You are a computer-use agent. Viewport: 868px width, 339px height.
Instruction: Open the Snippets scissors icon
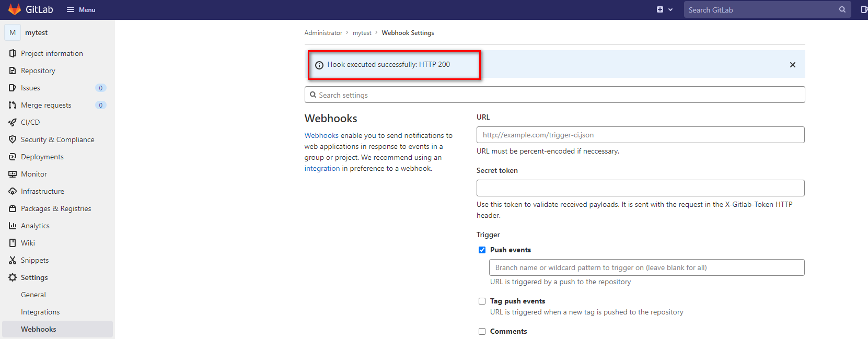13,260
